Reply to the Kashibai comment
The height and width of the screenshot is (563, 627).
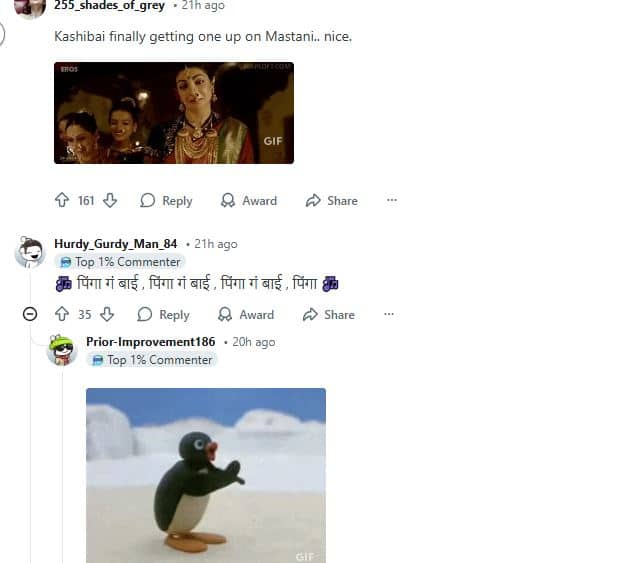point(166,200)
